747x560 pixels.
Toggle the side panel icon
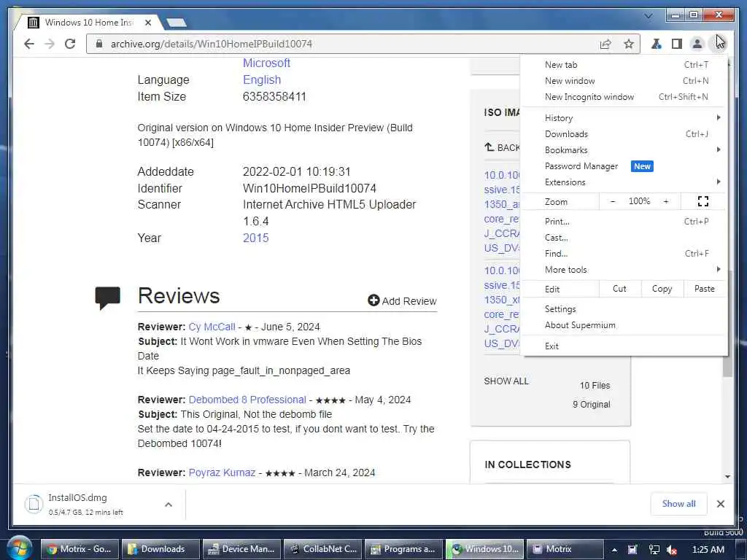tap(676, 44)
